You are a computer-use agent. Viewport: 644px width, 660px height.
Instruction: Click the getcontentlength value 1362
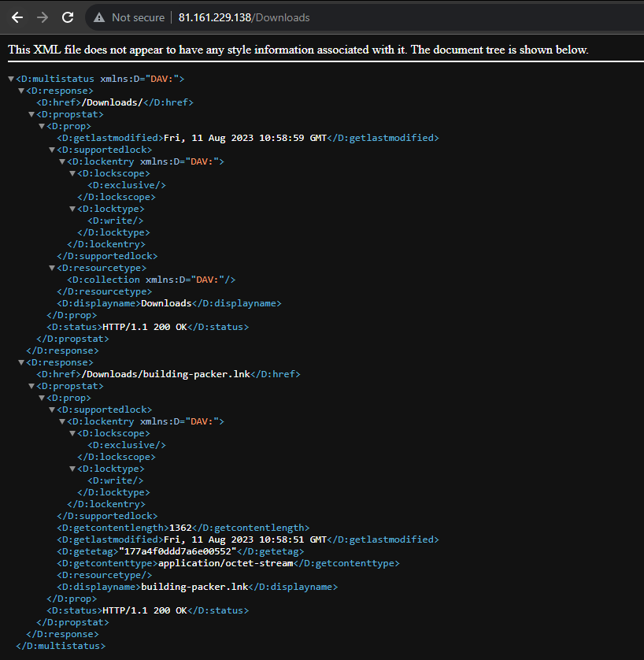pos(180,528)
